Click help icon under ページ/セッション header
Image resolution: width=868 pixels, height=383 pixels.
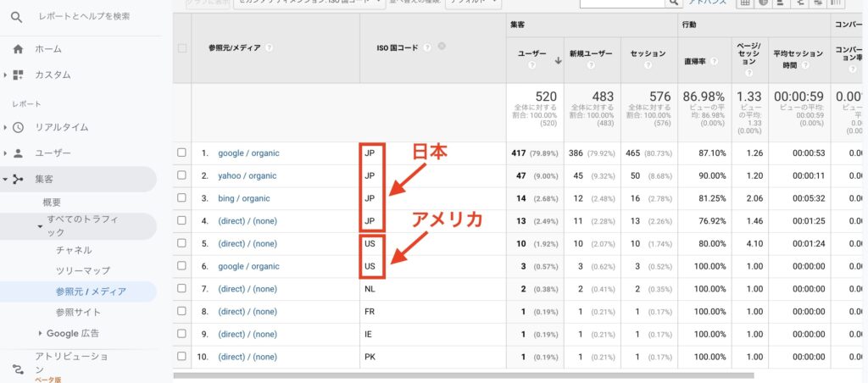point(749,73)
